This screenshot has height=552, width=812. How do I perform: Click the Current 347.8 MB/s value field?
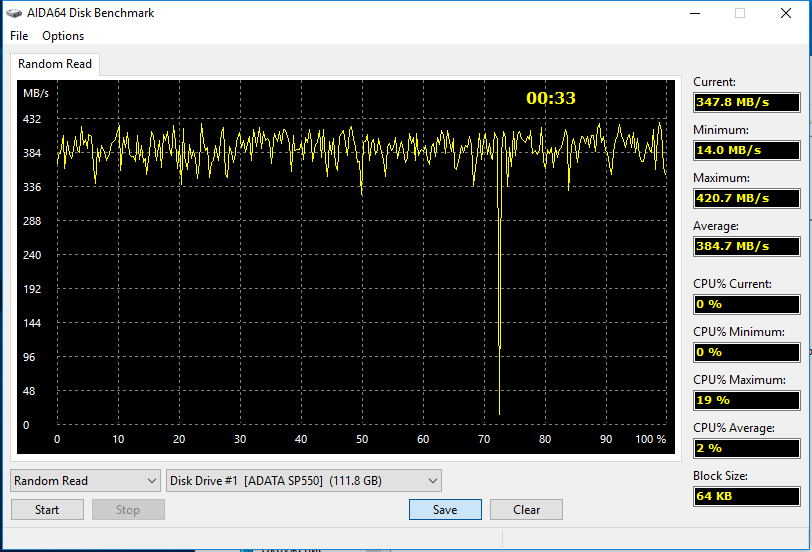tap(746, 102)
